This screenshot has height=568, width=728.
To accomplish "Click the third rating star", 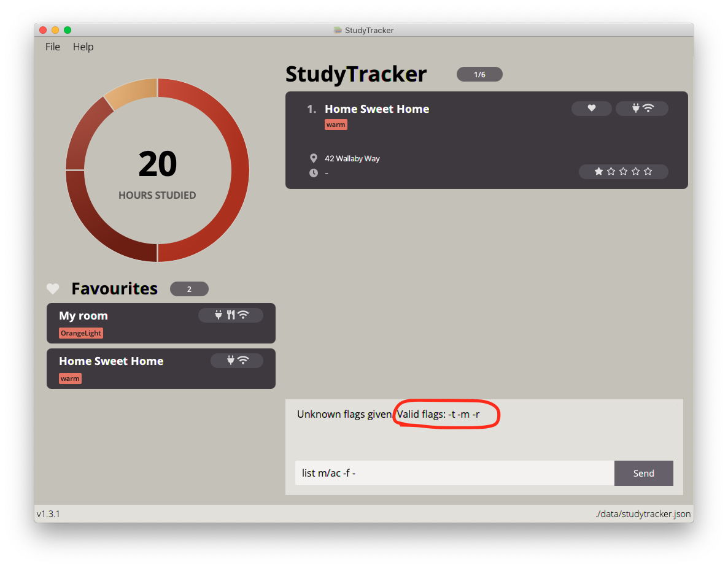I will pos(623,172).
